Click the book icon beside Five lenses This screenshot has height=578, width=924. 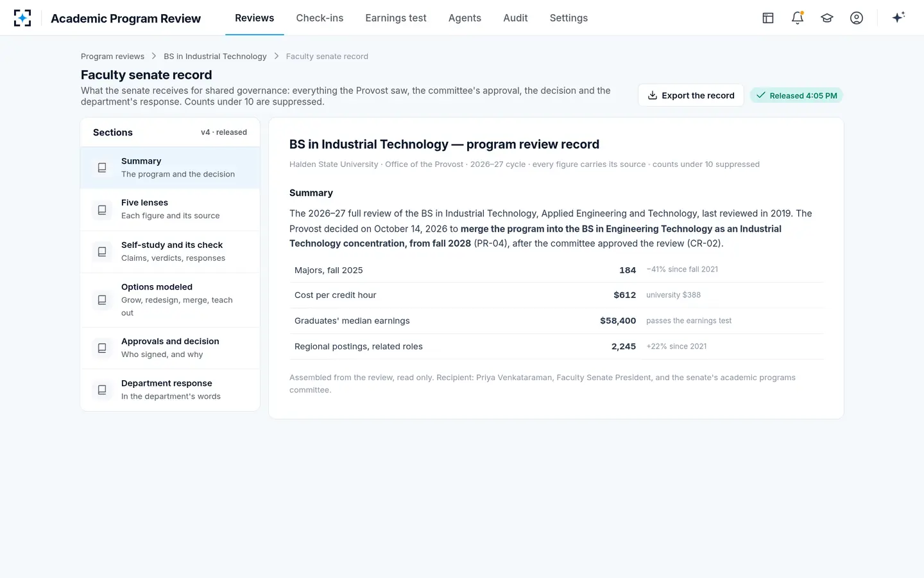tap(102, 210)
